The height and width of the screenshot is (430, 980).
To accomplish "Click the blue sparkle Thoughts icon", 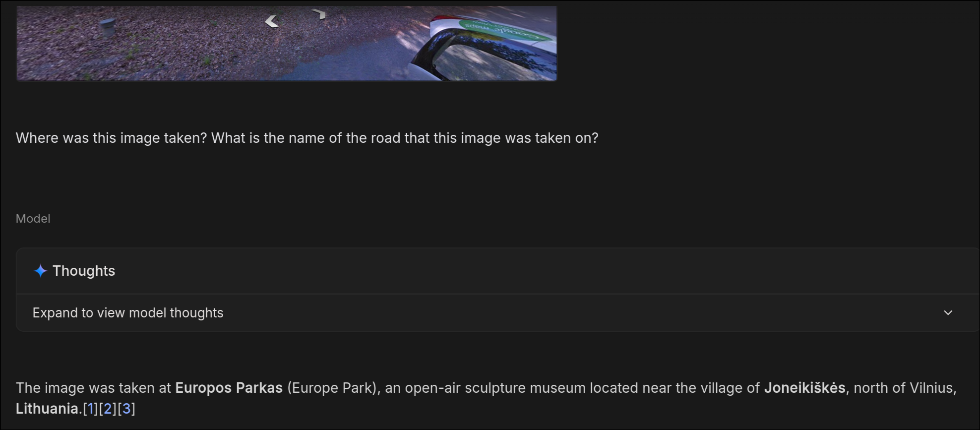I will [x=40, y=271].
